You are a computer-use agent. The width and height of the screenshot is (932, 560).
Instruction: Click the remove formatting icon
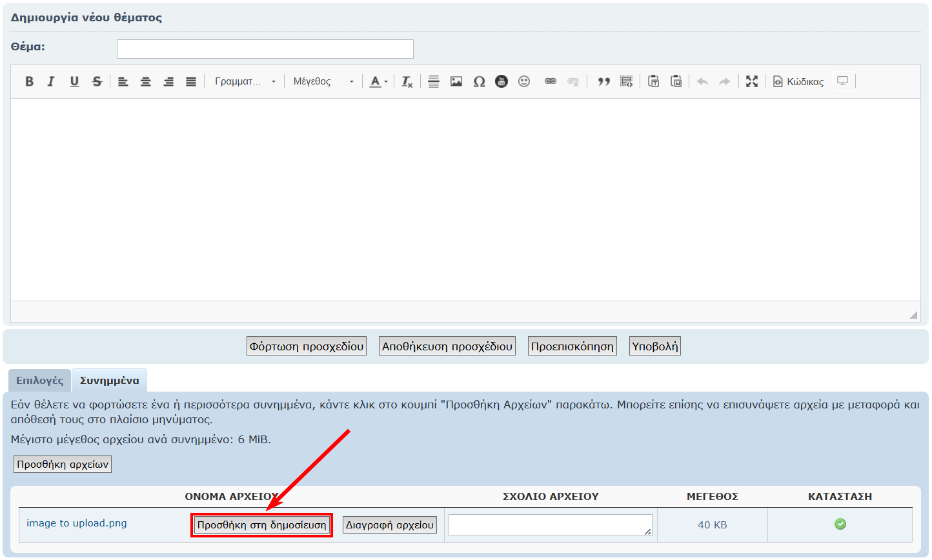point(407,81)
